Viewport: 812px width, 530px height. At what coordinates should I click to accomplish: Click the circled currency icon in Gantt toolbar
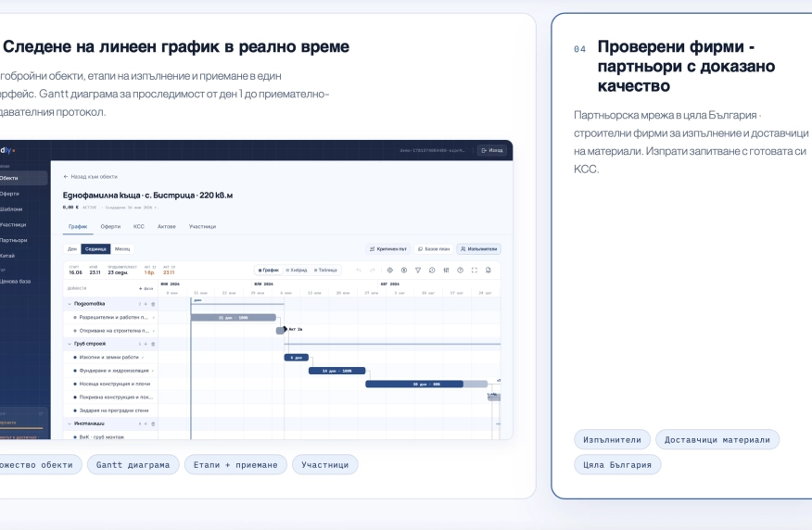[404, 271]
